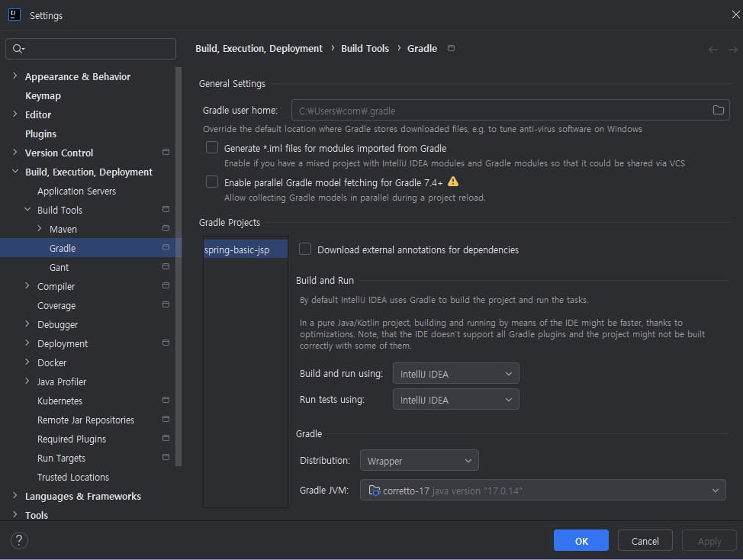743x560 pixels.
Task: Open Coverage settings page
Action: (56, 306)
